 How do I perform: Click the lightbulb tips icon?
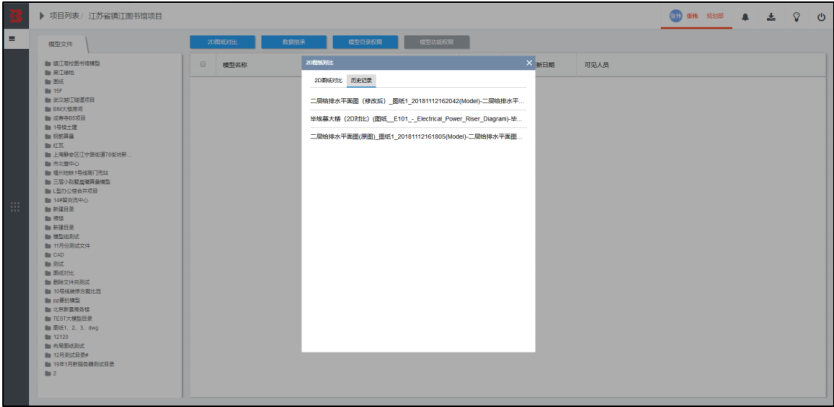coord(796,17)
